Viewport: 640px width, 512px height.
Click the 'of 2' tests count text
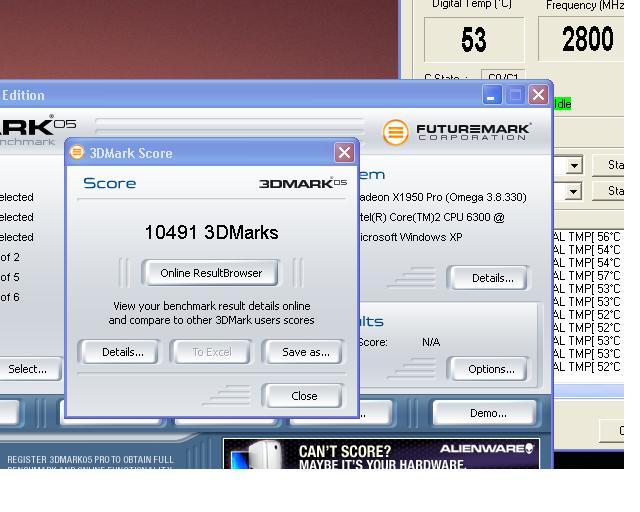pos(10,257)
